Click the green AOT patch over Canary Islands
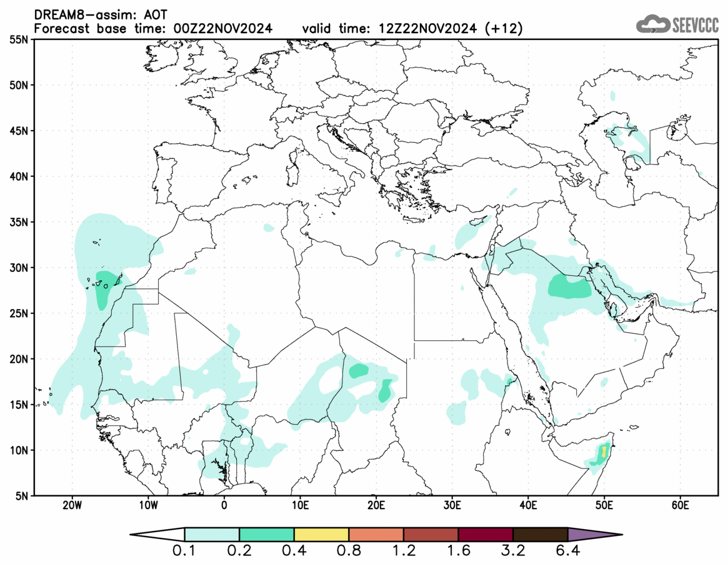This screenshot has width=728, height=566. coord(106,288)
